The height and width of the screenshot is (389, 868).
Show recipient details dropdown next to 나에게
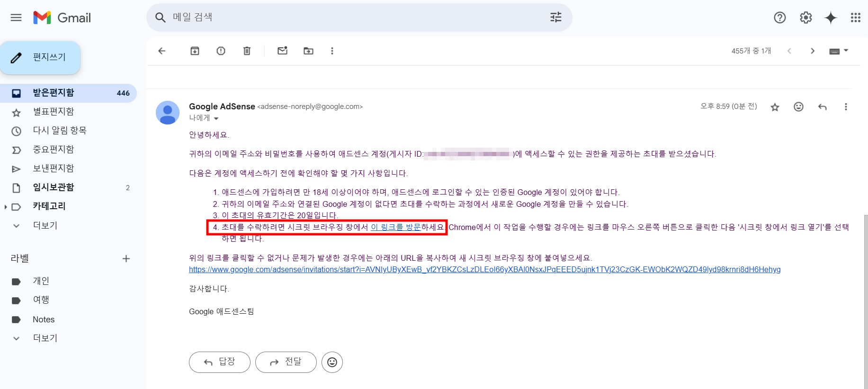click(x=216, y=118)
